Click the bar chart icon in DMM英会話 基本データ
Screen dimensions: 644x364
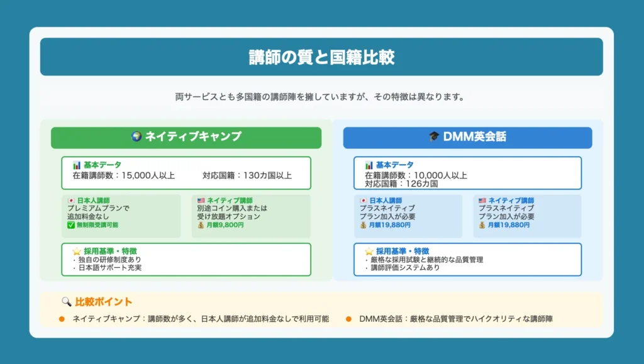tap(369, 165)
